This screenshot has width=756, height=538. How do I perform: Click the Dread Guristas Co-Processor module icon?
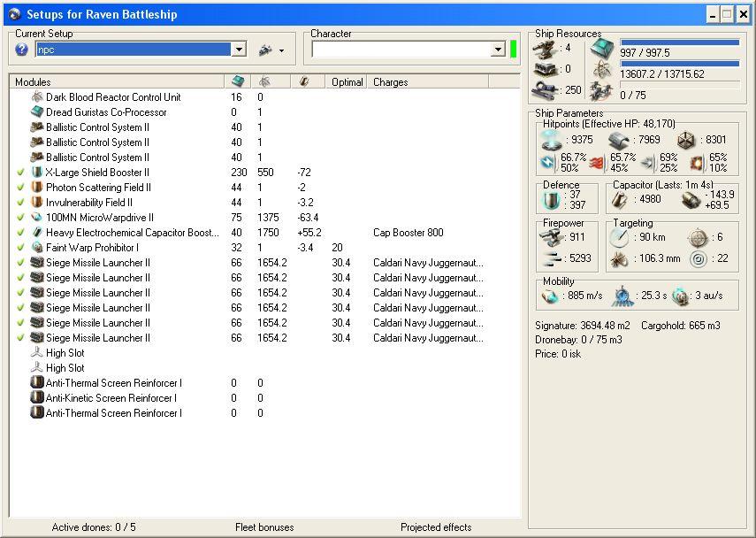pos(37,112)
